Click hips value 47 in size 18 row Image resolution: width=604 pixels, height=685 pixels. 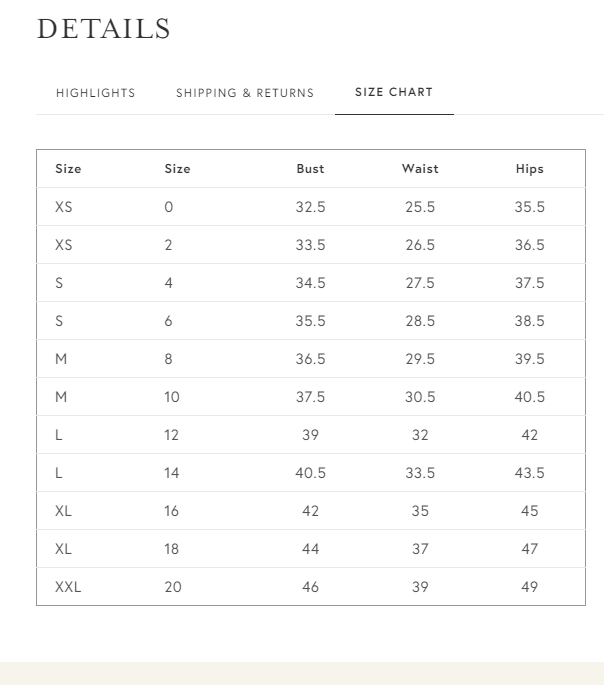[529, 549]
